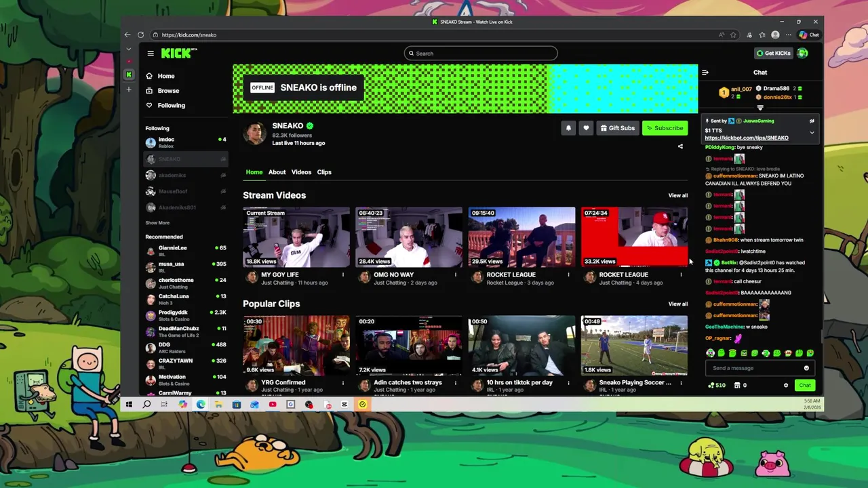Hide the pinned message with the eye-slash icon
Viewport: 868px width, 488px height.
[x=812, y=121]
